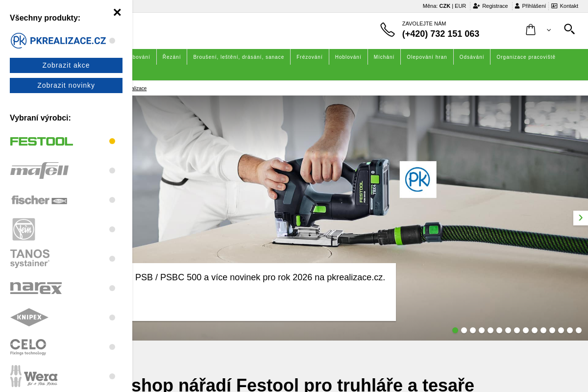The image size is (588, 392).
Task: Open the Odsávání menu category
Action: pos(472,57)
